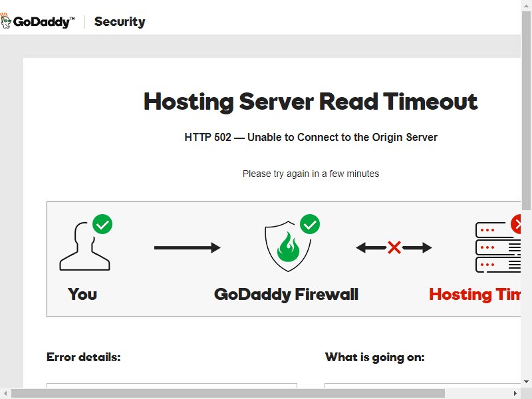Click the horizontal scrollbar thumb

228,394
